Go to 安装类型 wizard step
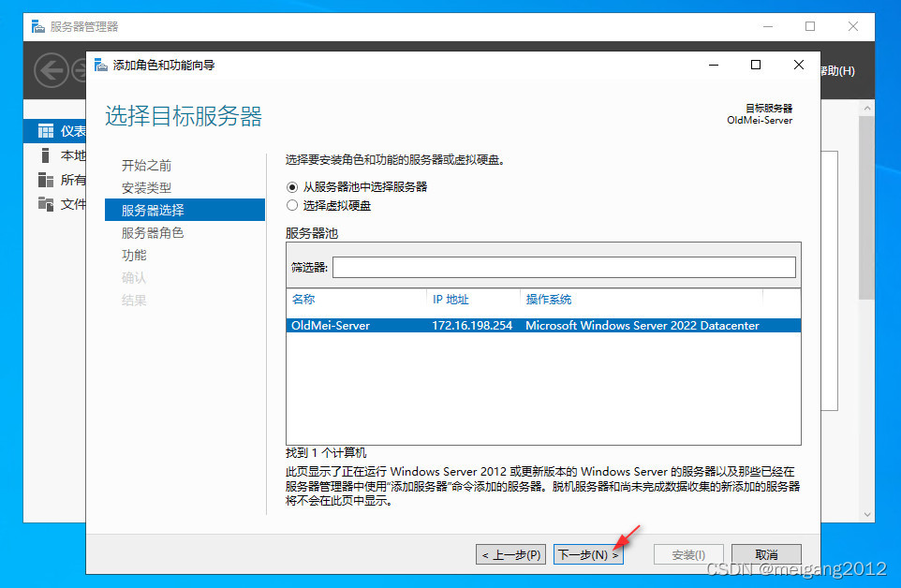This screenshot has height=588, width=901. (x=146, y=188)
